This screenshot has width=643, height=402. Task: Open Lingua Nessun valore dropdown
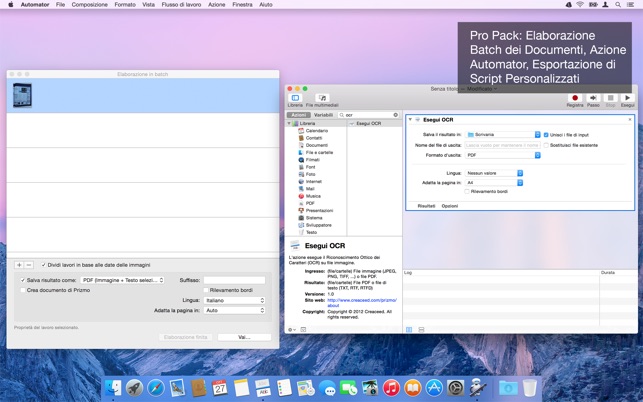tap(494, 173)
